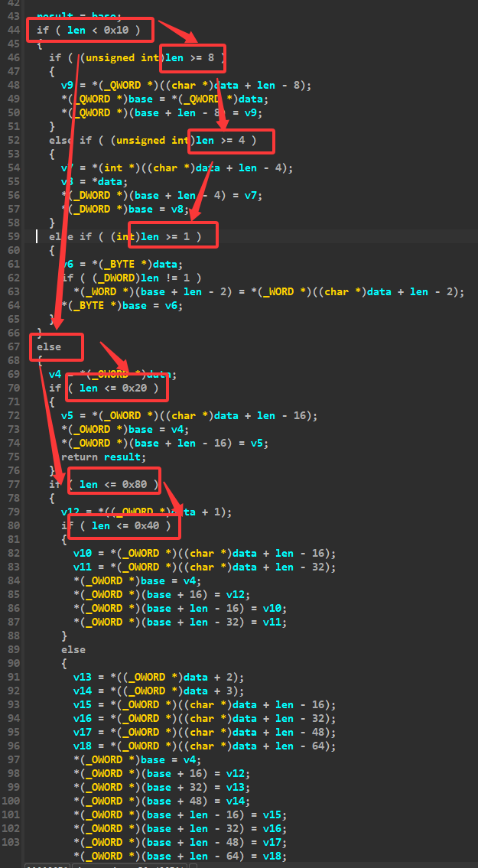Viewport: 478px width, 868px height.
Task: Select '*(_OWORD *)(base + 48) = v14;'
Action: pos(161,801)
